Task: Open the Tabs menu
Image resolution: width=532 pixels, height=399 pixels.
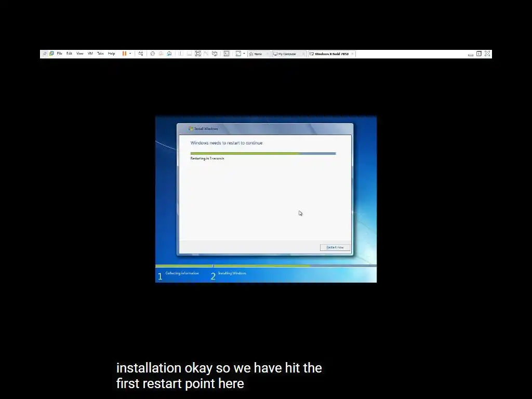Action: point(100,54)
